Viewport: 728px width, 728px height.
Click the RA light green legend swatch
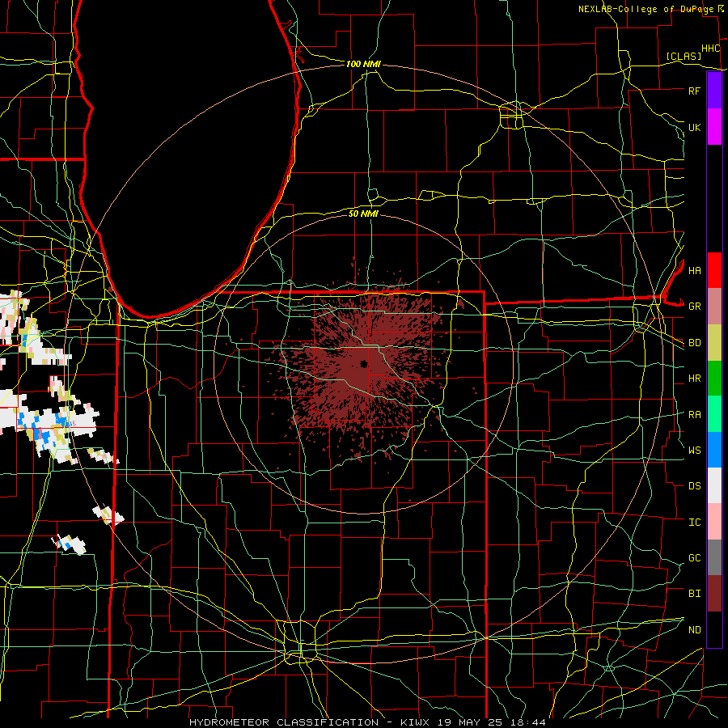pos(714,414)
